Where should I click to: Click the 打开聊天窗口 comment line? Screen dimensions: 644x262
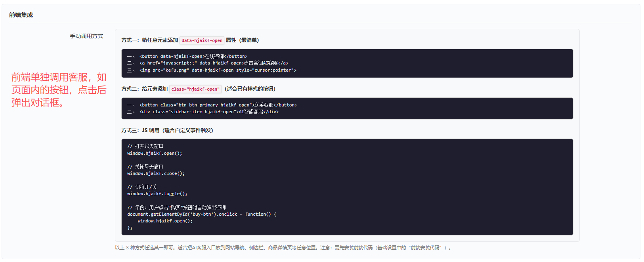click(145, 146)
